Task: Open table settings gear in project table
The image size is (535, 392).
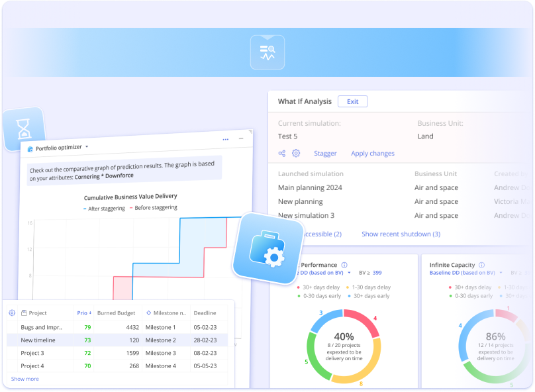Action: coord(12,313)
